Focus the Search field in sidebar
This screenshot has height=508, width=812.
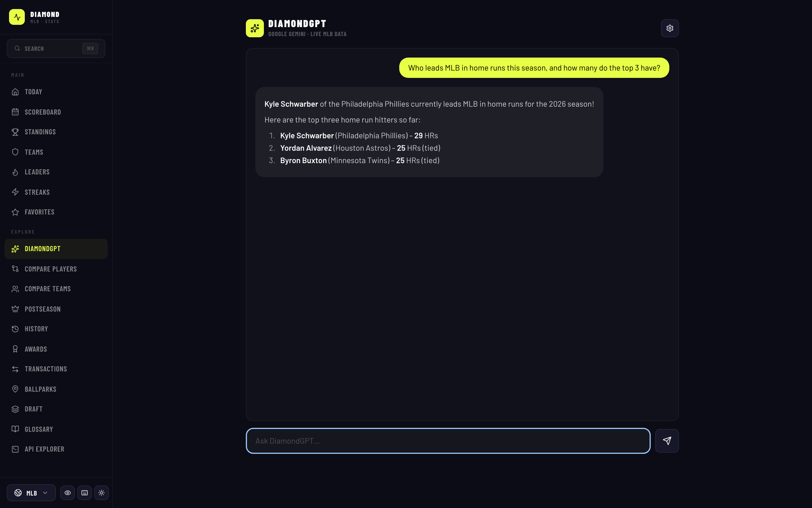pyautogui.click(x=56, y=48)
